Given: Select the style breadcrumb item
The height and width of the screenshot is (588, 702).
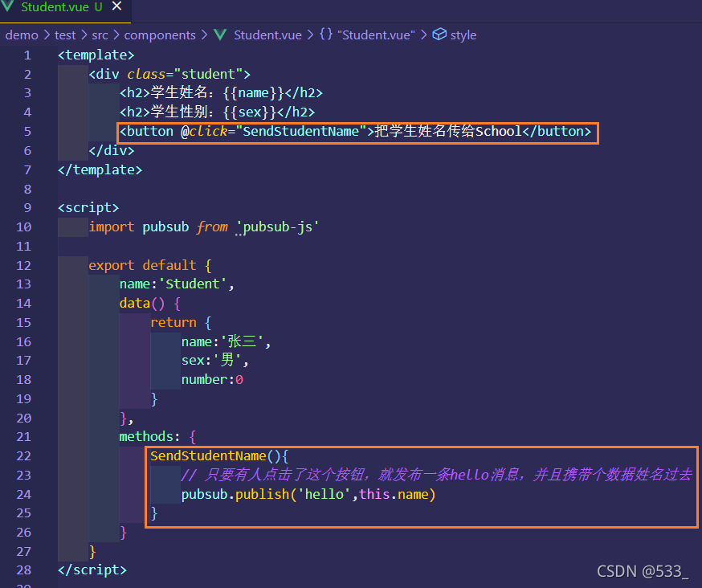Looking at the screenshot, I should point(463,35).
